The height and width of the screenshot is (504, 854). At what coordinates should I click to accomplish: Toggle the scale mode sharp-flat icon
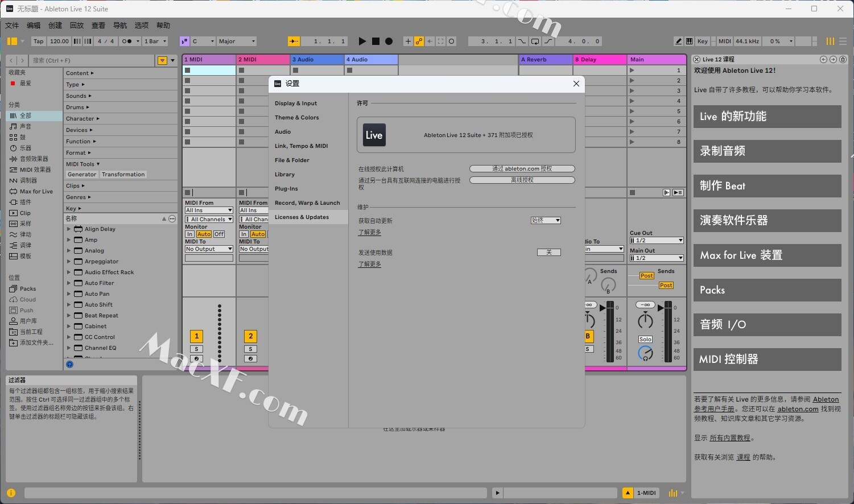(x=184, y=41)
